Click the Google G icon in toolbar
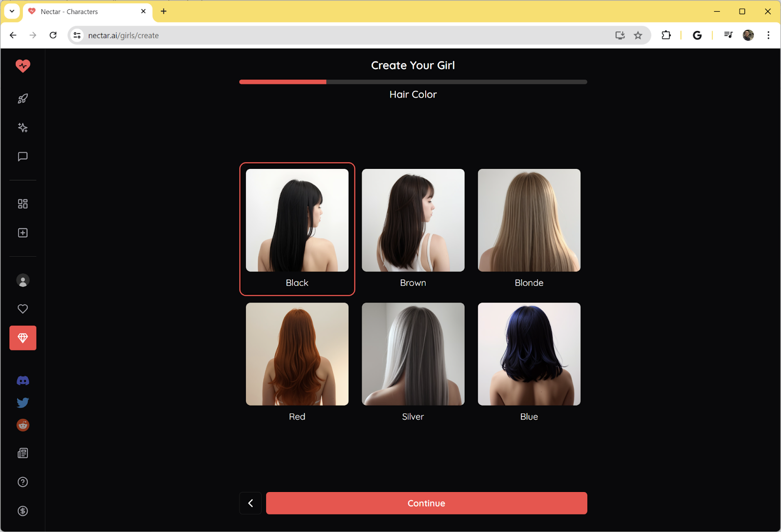 pyautogui.click(x=697, y=35)
